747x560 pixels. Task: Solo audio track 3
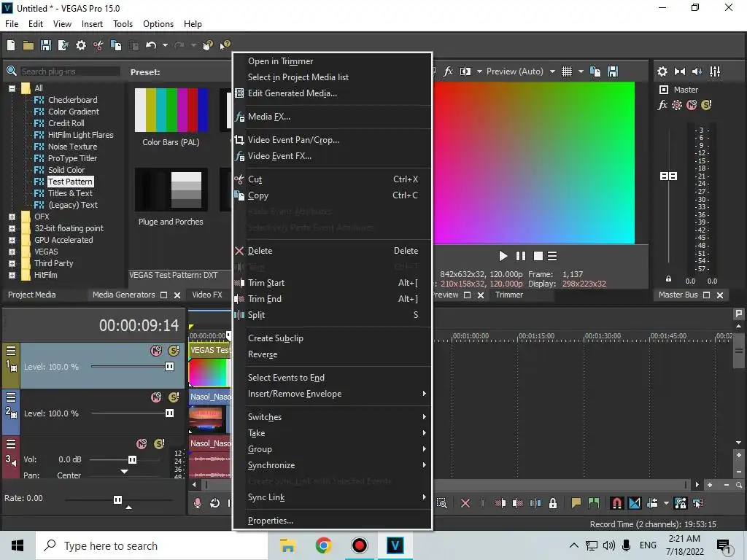(x=159, y=444)
